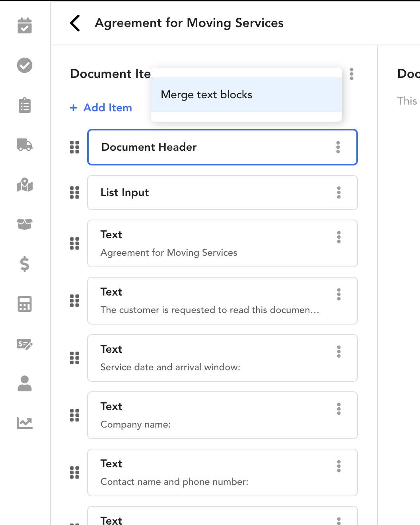Select the Document Header item card

coord(222,147)
